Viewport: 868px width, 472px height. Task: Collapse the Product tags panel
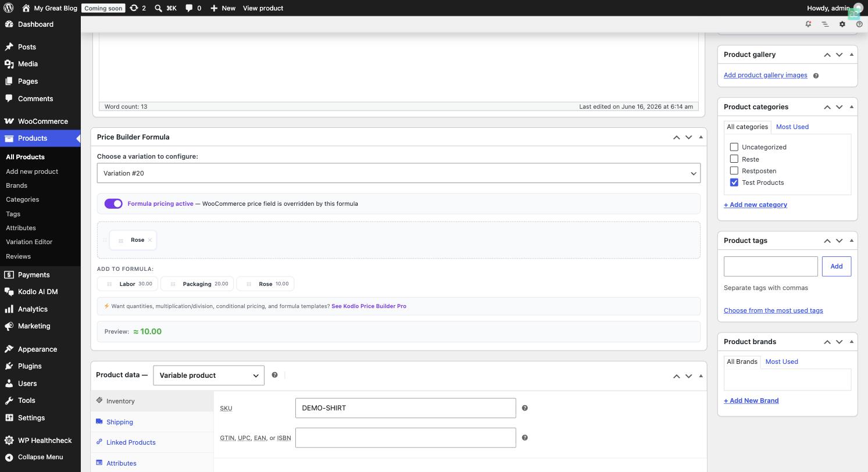[x=852, y=241]
